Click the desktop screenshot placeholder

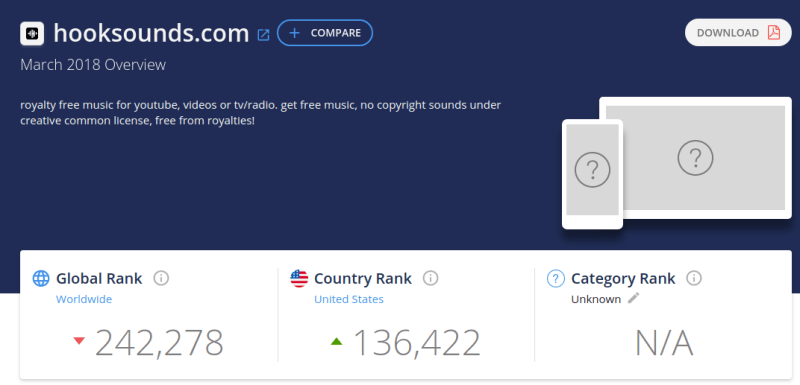pyautogui.click(x=695, y=158)
